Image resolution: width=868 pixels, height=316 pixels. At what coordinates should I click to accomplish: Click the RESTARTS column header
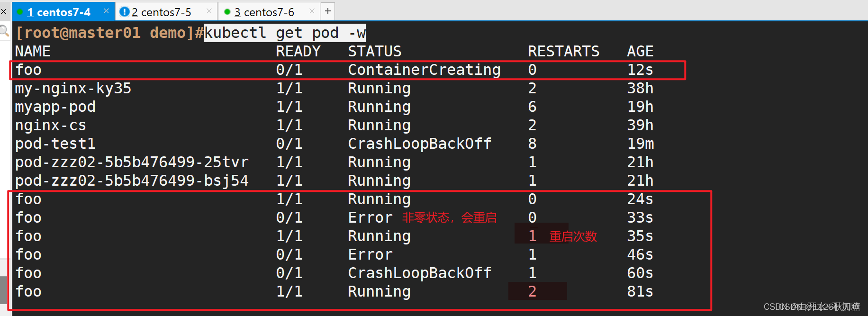[x=563, y=51]
